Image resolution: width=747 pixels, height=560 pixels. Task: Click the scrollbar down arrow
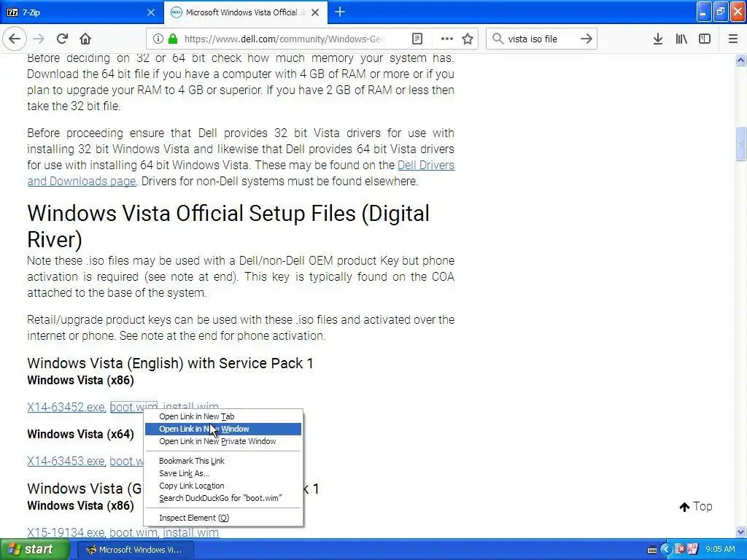tap(740, 532)
